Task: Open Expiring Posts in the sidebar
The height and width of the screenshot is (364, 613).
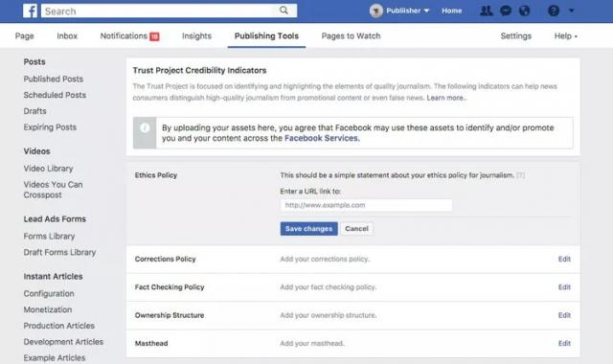Action: point(50,127)
